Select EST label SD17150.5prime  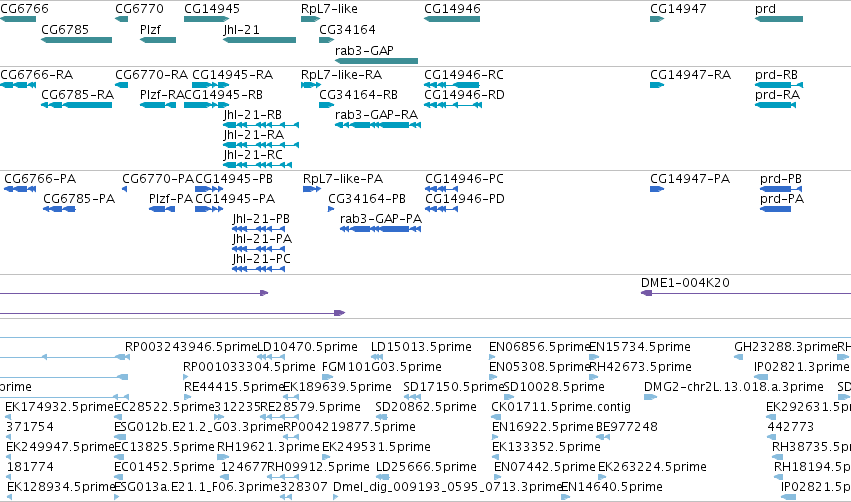(x=454, y=387)
